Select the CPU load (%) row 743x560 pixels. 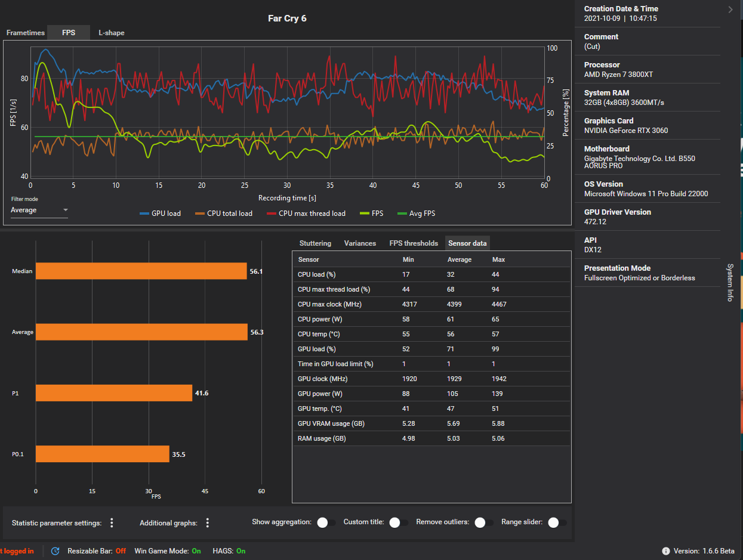[431, 274]
